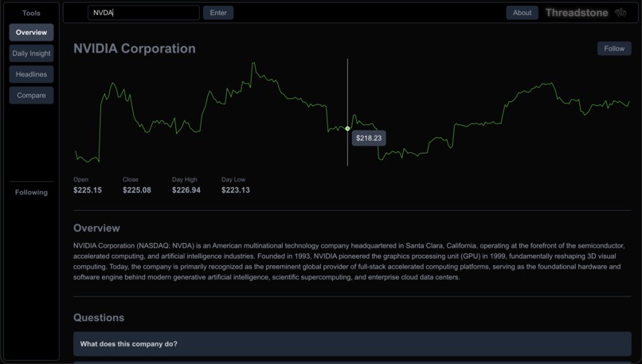This screenshot has height=364, width=642.
Task: Click the Enter button beside the ticker field
Action: click(218, 13)
